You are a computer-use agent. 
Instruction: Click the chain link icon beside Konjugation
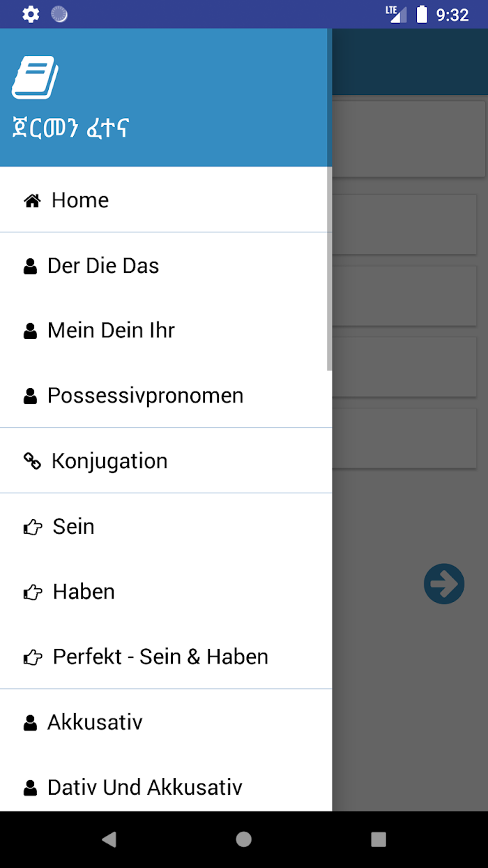pyautogui.click(x=32, y=461)
